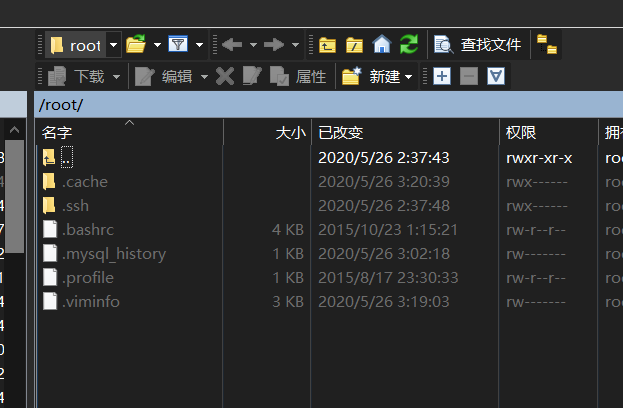Screen dimensions: 623x408
Task: Select the .bashrc file
Action: 330,230
